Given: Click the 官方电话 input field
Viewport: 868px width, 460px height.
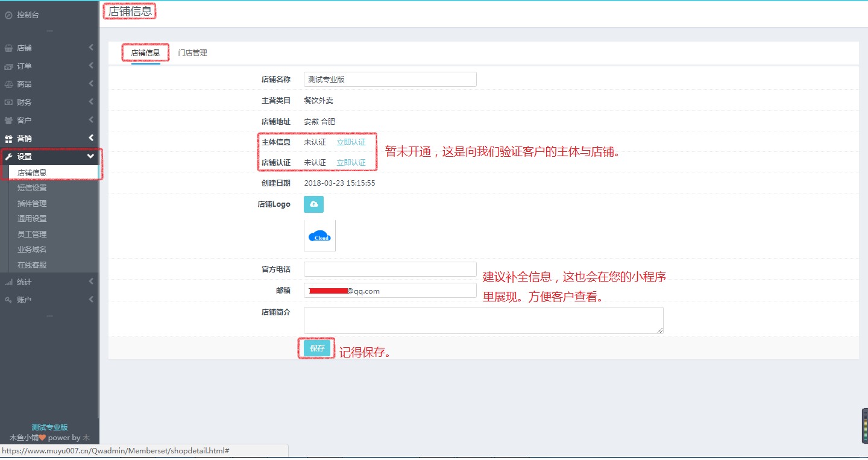Looking at the screenshot, I should click(x=390, y=269).
